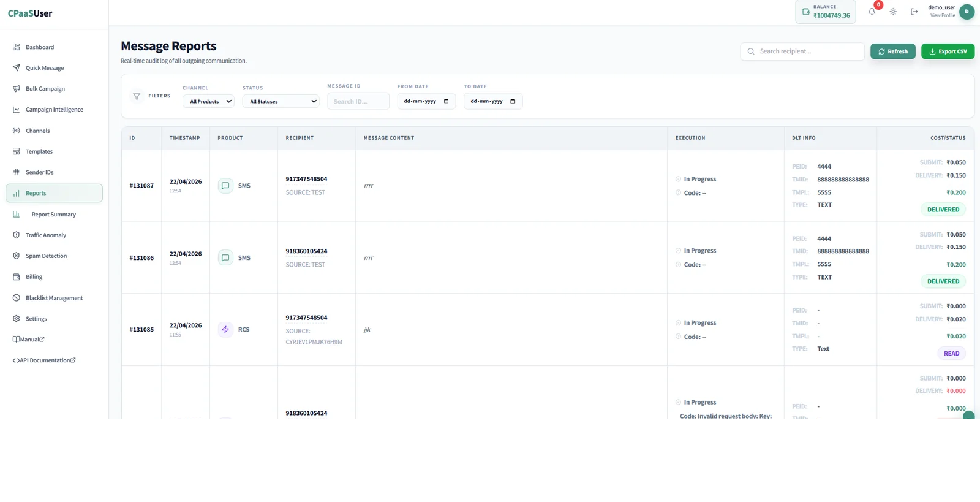Click the logout arrow icon
Screen dimensions: 980x502
[x=914, y=12]
